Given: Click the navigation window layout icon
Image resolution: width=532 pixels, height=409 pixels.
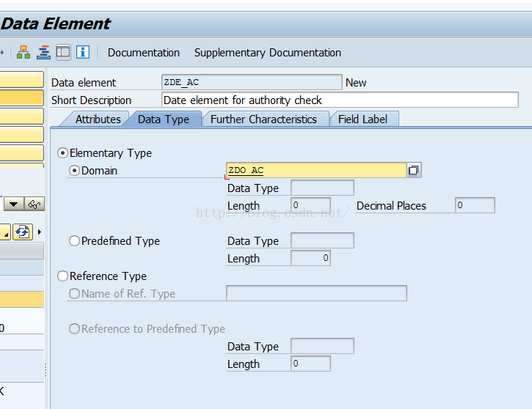Looking at the screenshot, I should (x=63, y=53).
